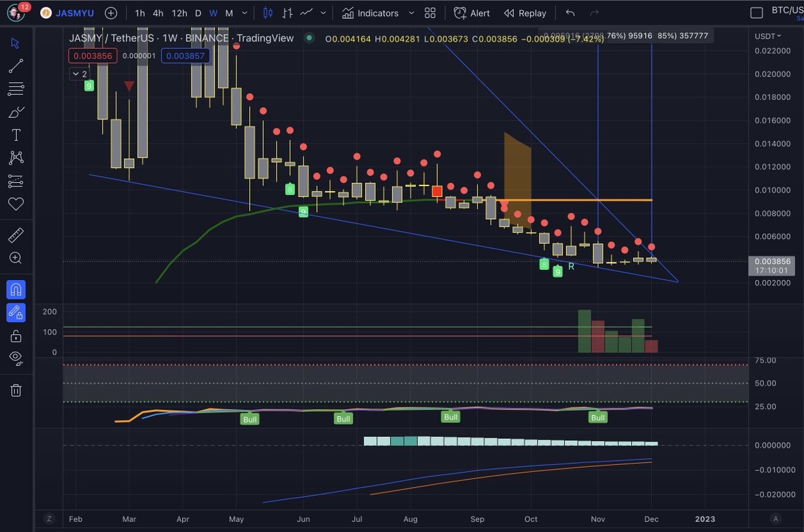Activate the Zoom In magnifier tool
This screenshot has width=804, height=532.
pos(16,258)
